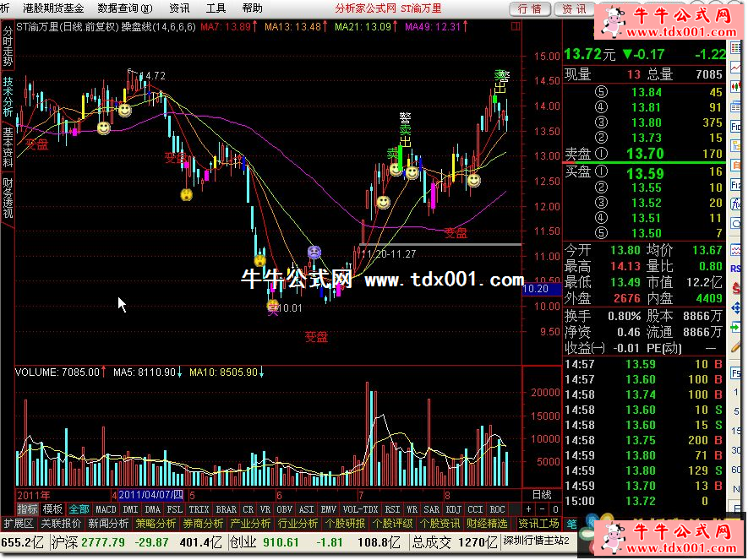Open the 个股评级 tab
The width and height of the screenshot is (748, 560).
pyautogui.click(x=392, y=525)
